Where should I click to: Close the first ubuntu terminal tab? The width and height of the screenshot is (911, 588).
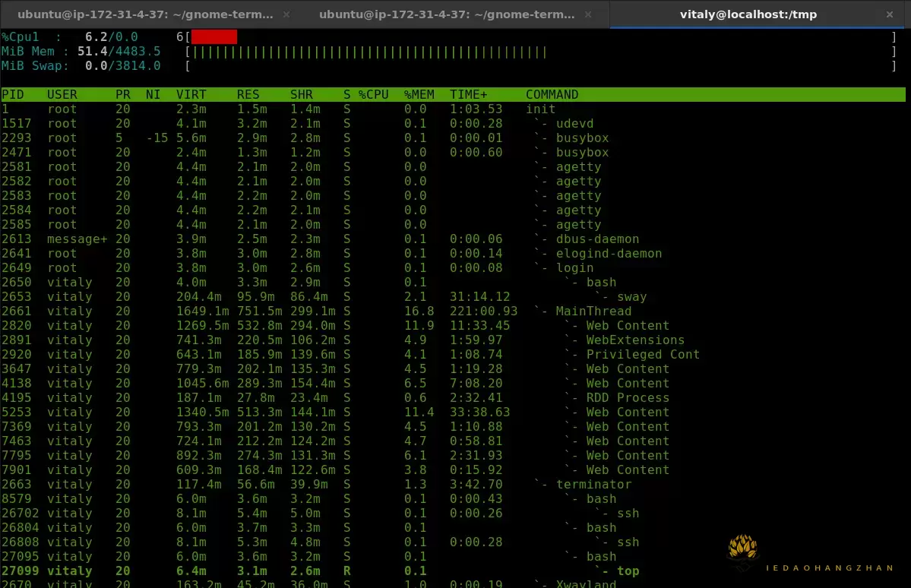(x=286, y=14)
